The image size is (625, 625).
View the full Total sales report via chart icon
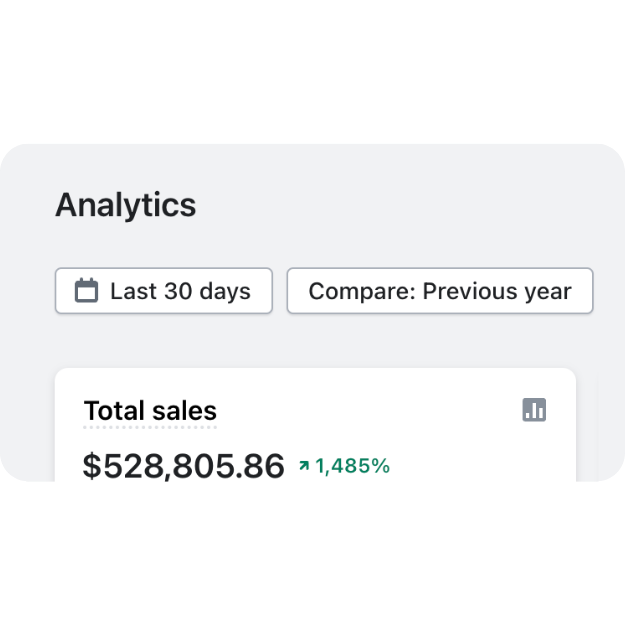click(x=534, y=409)
